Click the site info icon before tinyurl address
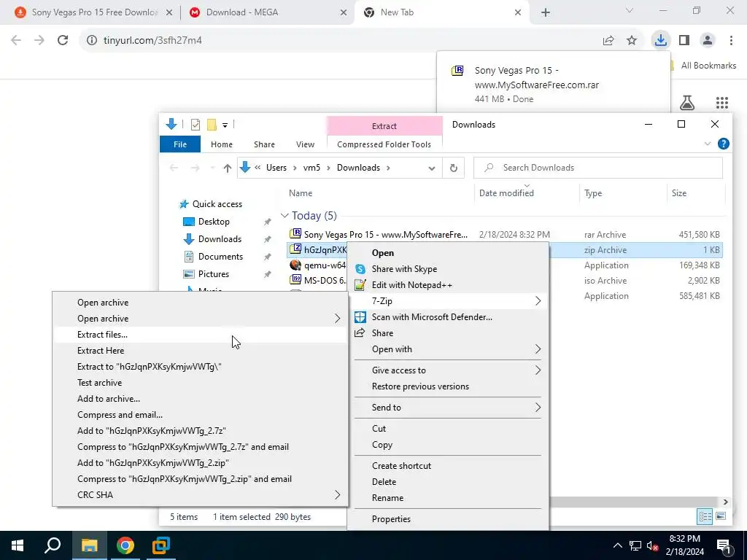The image size is (747, 560). 91,40
